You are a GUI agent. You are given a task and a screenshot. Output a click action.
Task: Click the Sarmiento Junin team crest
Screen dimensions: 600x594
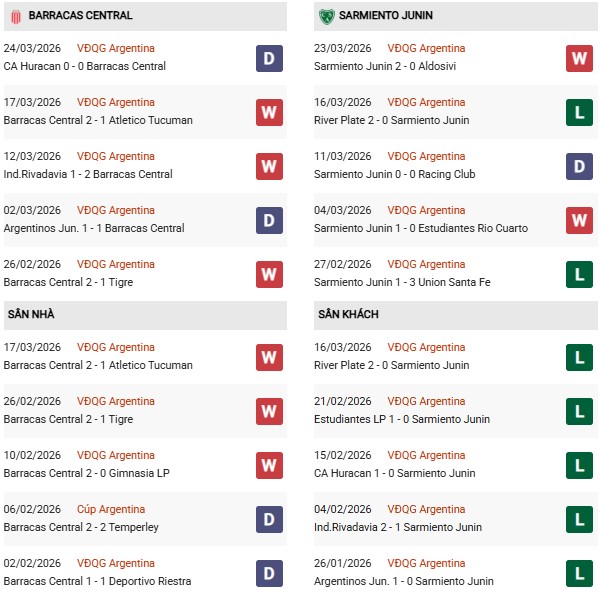coord(326,16)
